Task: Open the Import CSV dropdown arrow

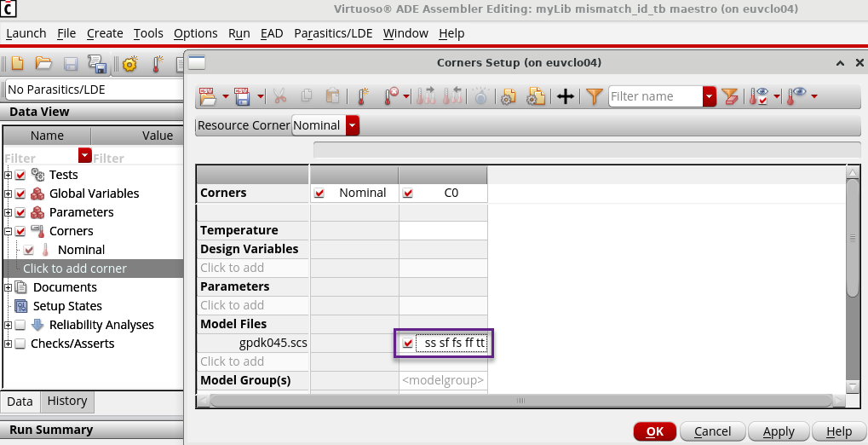Action: (225, 97)
